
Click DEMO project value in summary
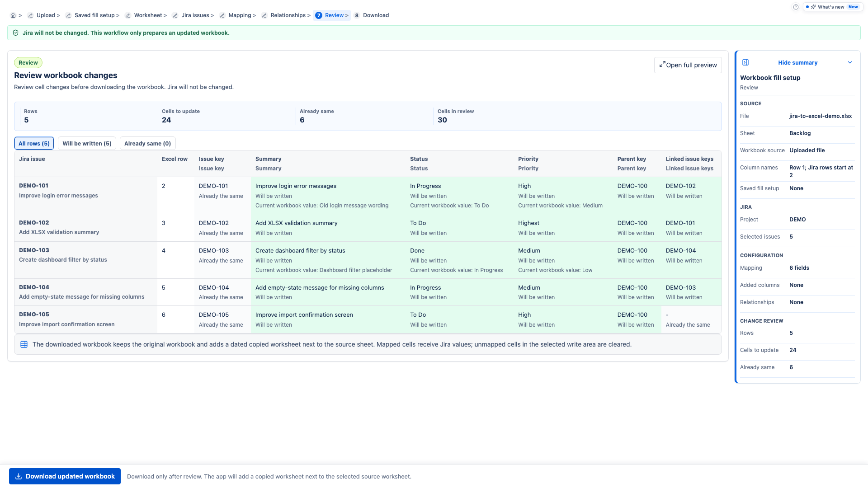click(x=797, y=220)
